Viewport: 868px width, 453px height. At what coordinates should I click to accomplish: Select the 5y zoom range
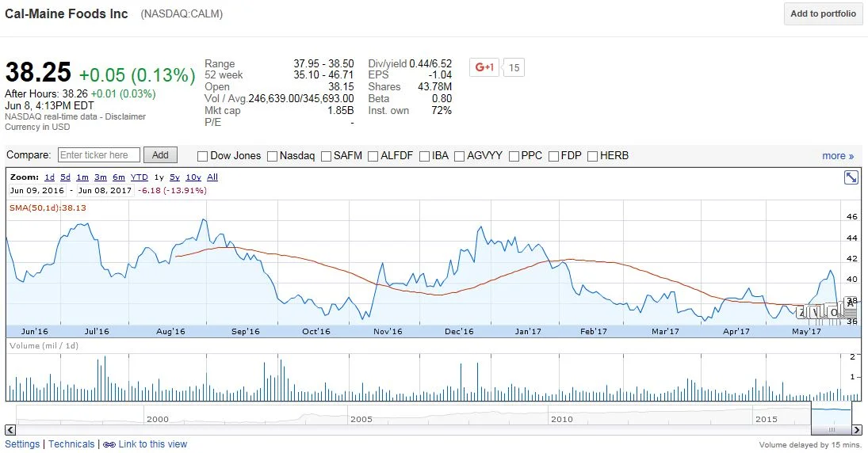(x=175, y=177)
